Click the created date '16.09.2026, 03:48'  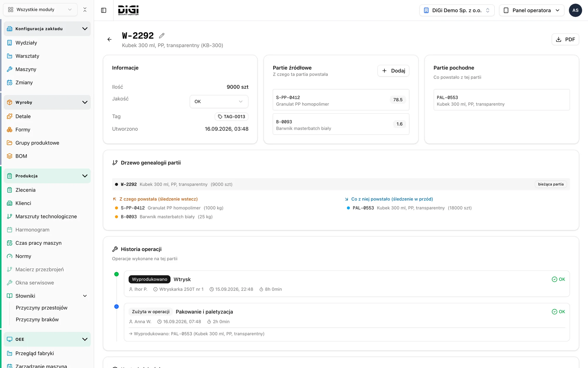click(227, 129)
